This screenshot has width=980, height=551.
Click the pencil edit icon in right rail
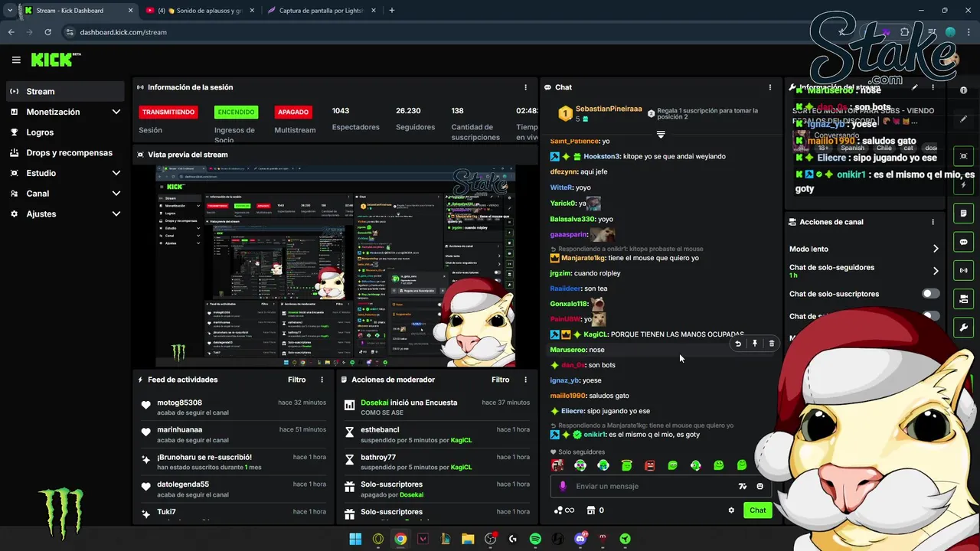963,119
